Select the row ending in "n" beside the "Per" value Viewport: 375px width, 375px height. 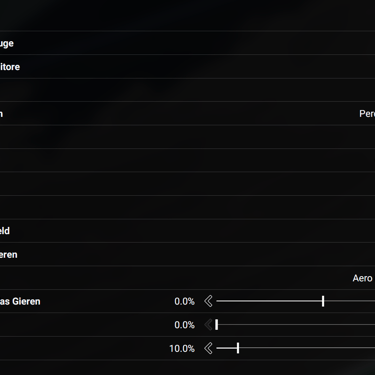187,114
